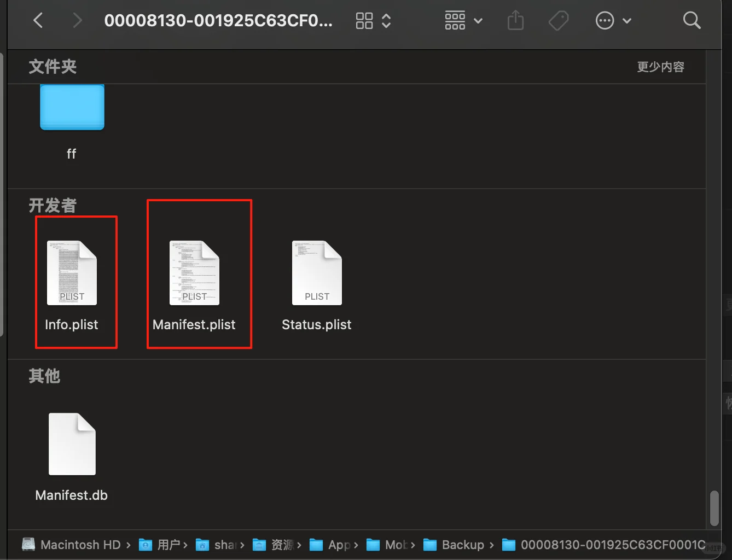Select the Status.plist file icon

(317, 273)
